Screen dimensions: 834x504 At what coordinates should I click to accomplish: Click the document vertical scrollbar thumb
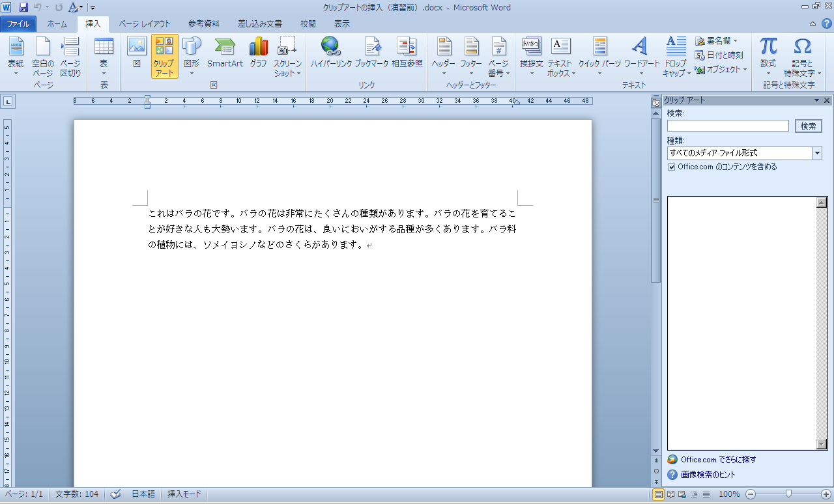656,200
